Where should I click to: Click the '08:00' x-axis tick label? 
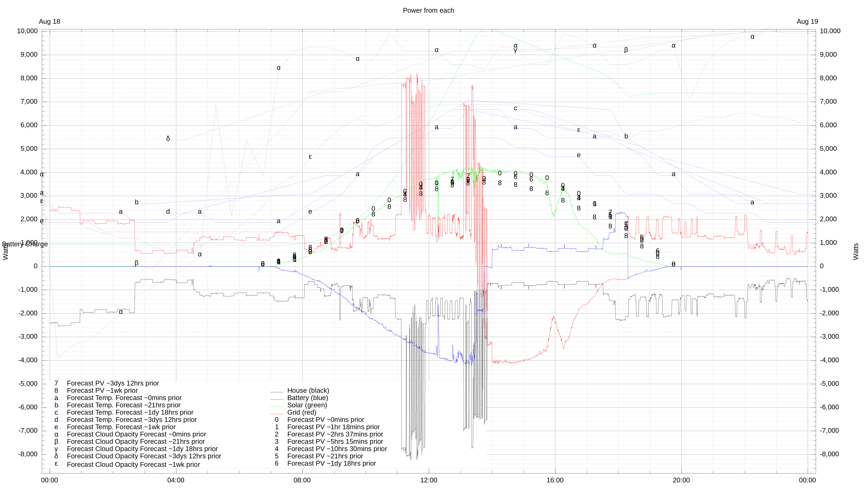click(302, 480)
